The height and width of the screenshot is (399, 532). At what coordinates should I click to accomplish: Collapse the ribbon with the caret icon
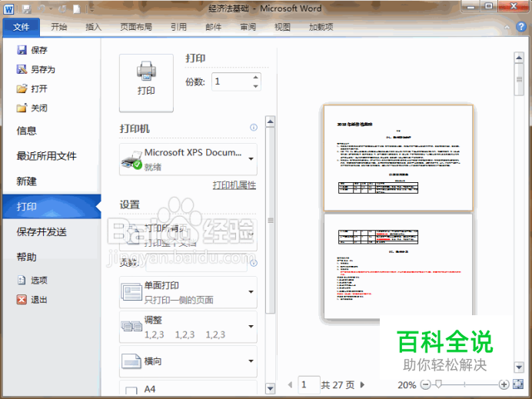(x=507, y=27)
